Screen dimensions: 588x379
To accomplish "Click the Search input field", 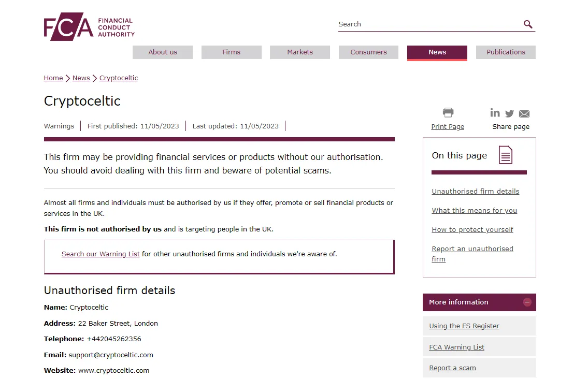I will [429, 24].
